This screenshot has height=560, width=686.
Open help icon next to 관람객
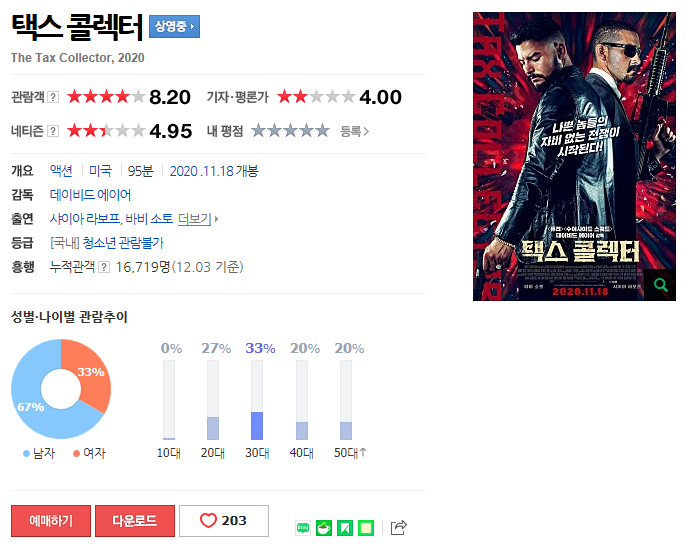pyautogui.click(x=53, y=97)
